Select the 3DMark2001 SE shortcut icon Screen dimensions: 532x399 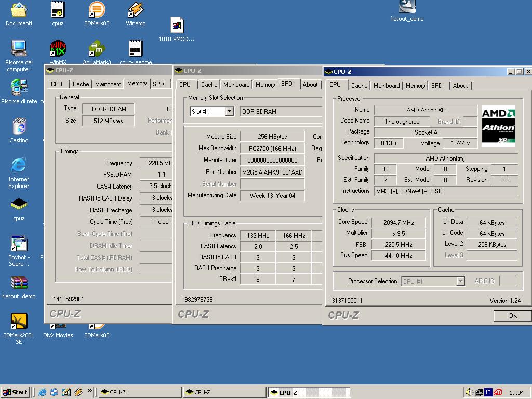[x=19, y=321]
